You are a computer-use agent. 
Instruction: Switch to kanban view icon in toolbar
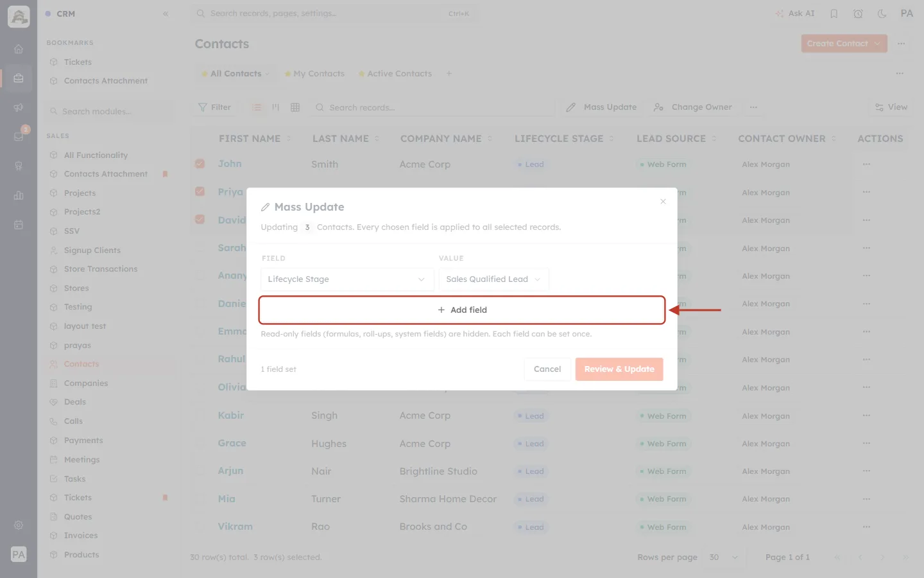pyautogui.click(x=276, y=107)
